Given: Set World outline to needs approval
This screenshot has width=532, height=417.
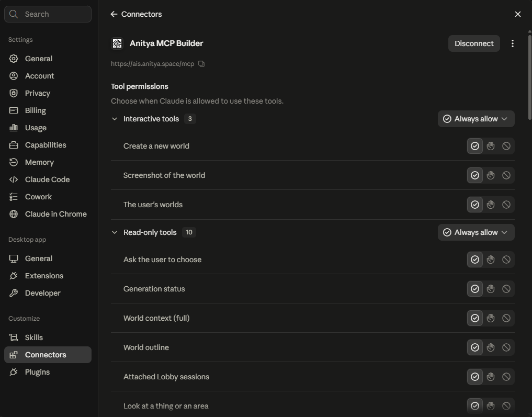Looking at the screenshot, I should pyautogui.click(x=491, y=347).
